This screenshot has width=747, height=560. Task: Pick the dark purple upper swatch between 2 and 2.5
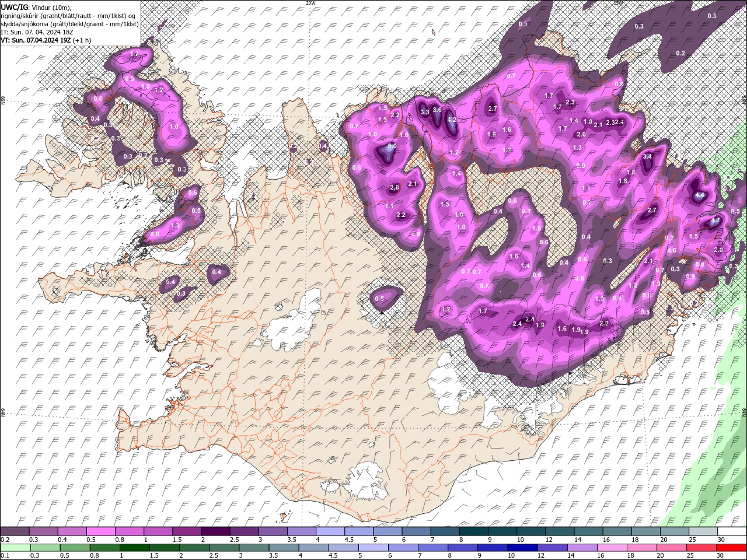tap(215, 531)
